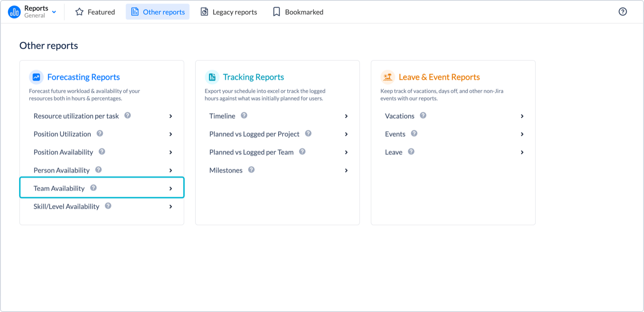Go to the Bookmarked tab
This screenshot has width=644, height=312.
(298, 12)
